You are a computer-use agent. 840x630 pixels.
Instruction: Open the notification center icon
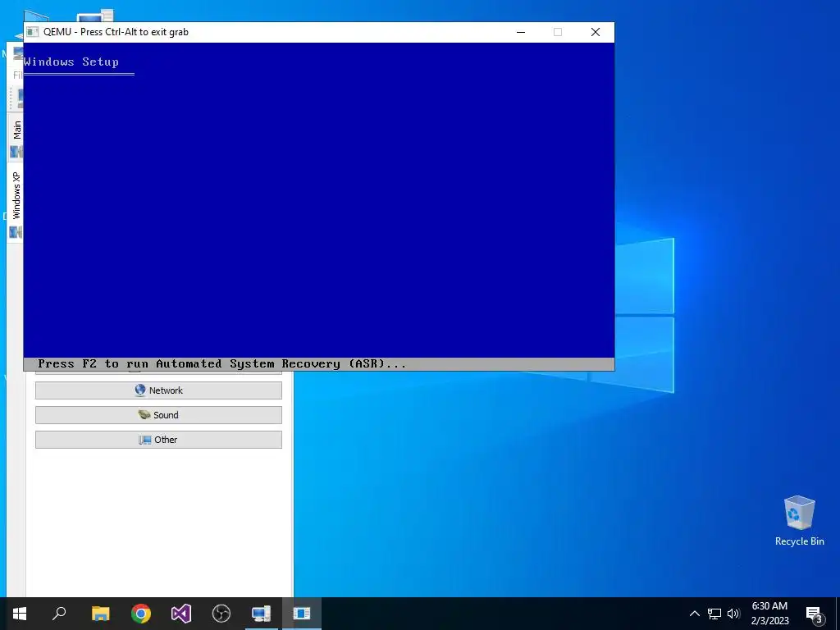pyautogui.click(x=815, y=614)
